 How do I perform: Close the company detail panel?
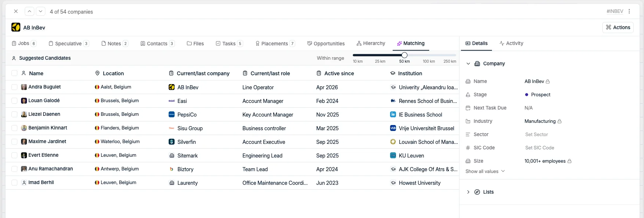[16, 11]
